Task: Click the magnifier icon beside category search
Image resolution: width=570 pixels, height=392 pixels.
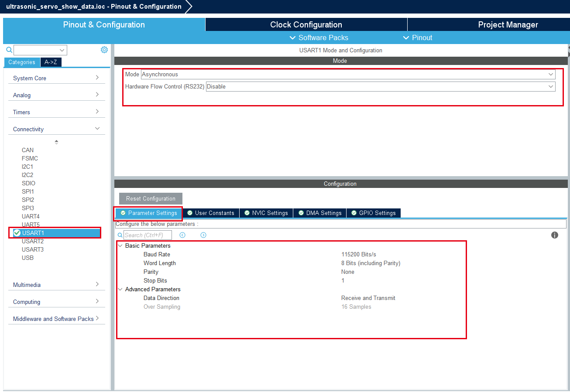Action: pyautogui.click(x=9, y=50)
